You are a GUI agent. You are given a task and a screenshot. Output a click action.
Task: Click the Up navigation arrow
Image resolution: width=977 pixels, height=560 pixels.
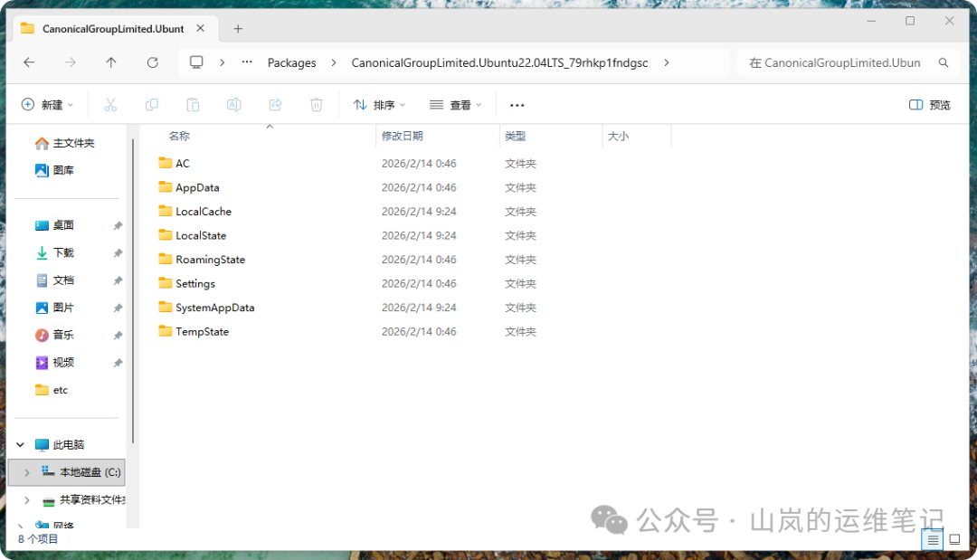click(x=110, y=62)
